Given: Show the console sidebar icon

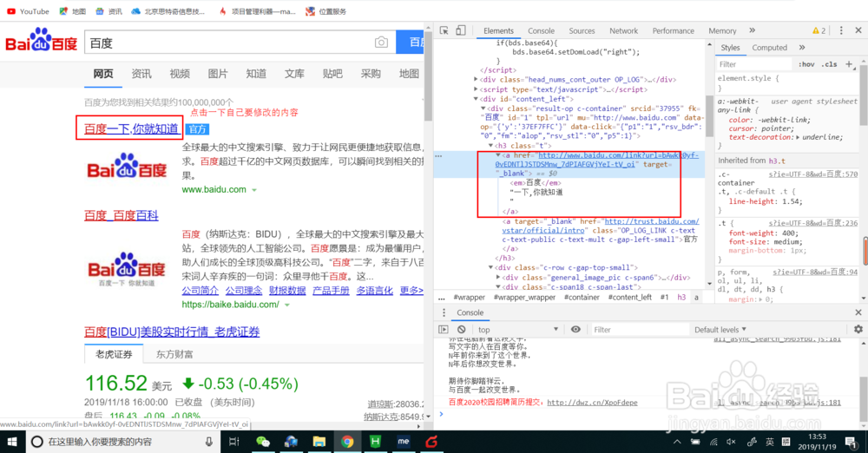Looking at the screenshot, I should [x=444, y=330].
